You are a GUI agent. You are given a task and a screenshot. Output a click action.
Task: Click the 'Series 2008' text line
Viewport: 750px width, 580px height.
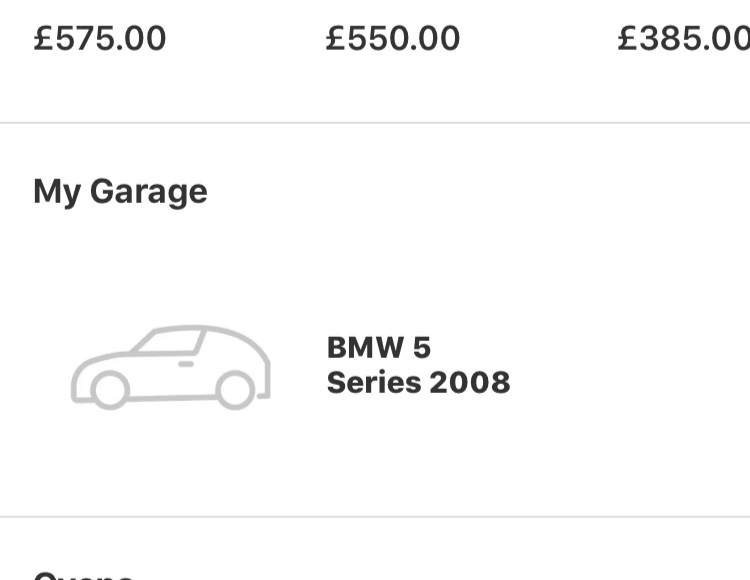tap(419, 383)
